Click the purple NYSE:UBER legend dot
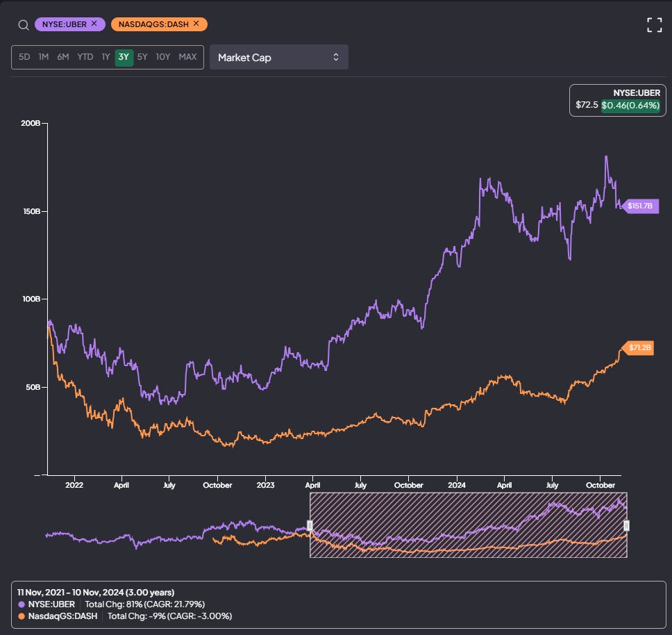Image resolution: width=672 pixels, height=635 pixels. tap(22, 604)
